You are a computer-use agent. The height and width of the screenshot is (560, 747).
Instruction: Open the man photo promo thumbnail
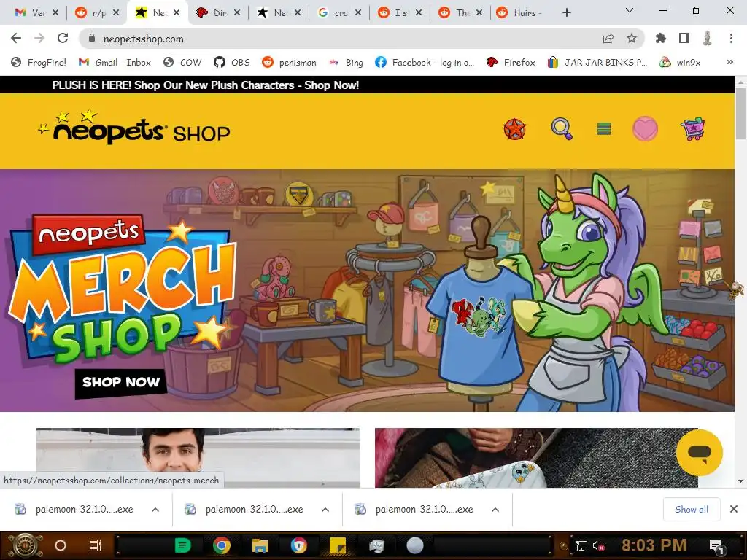tap(198, 458)
